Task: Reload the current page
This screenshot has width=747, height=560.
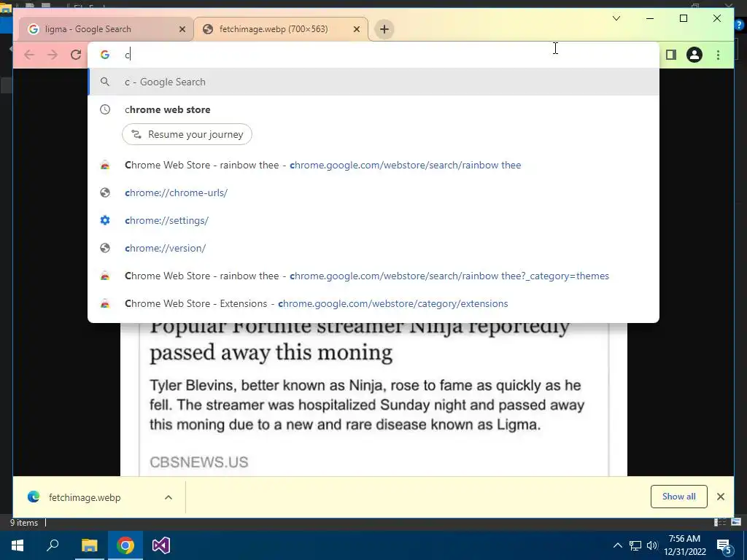Action: (x=76, y=55)
